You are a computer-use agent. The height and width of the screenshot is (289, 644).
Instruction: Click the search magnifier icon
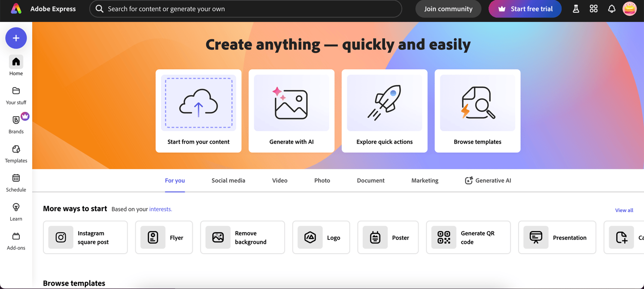click(x=100, y=9)
